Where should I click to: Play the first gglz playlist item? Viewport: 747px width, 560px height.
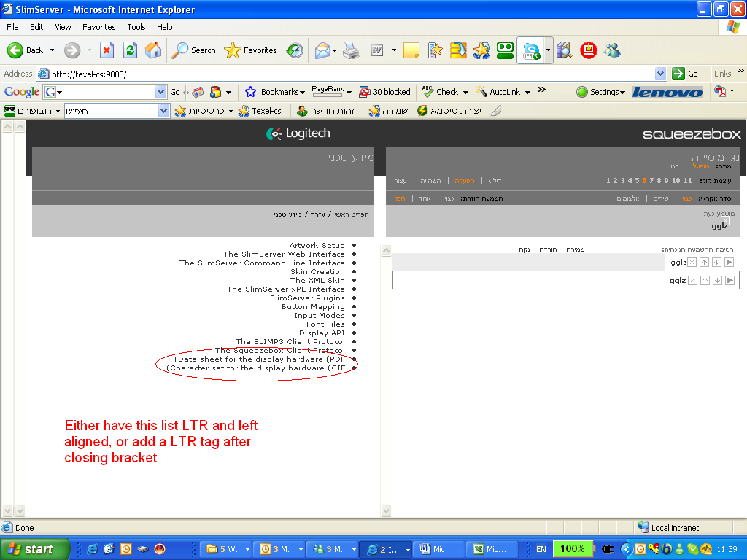pyautogui.click(x=729, y=262)
